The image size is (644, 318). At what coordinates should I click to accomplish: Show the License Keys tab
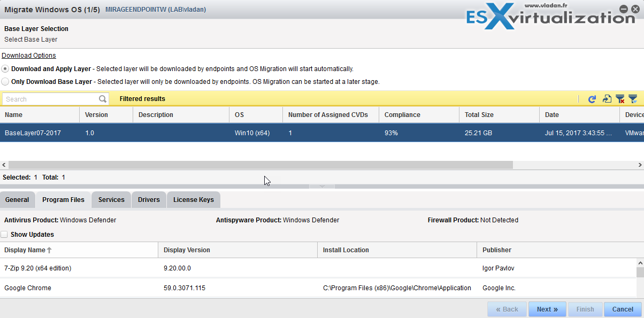coord(194,200)
